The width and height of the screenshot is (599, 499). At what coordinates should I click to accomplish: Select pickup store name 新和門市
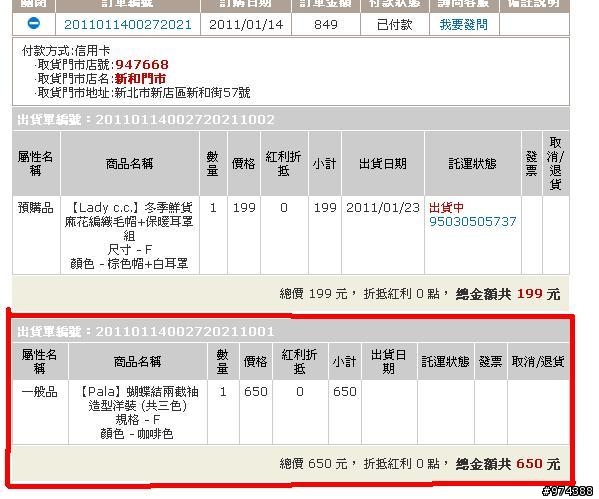[x=140, y=79]
